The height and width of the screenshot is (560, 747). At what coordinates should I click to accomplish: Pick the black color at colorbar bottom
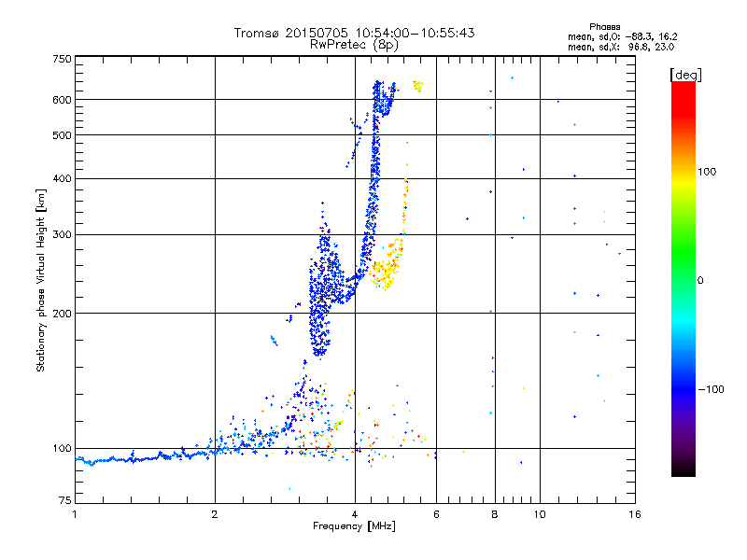[x=683, y=471]
